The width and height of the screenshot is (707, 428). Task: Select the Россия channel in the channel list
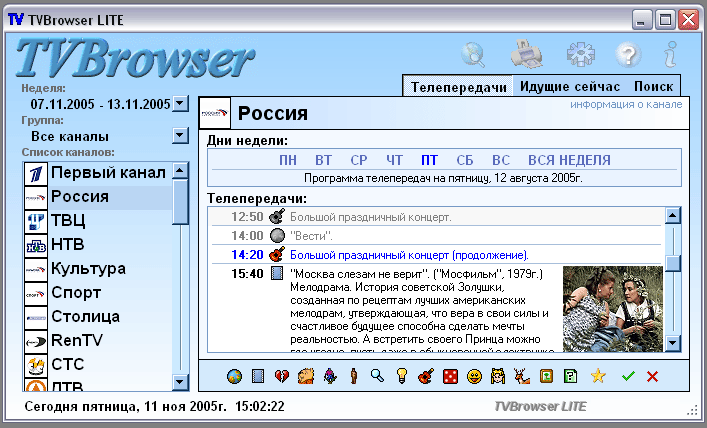click(98, 197)
